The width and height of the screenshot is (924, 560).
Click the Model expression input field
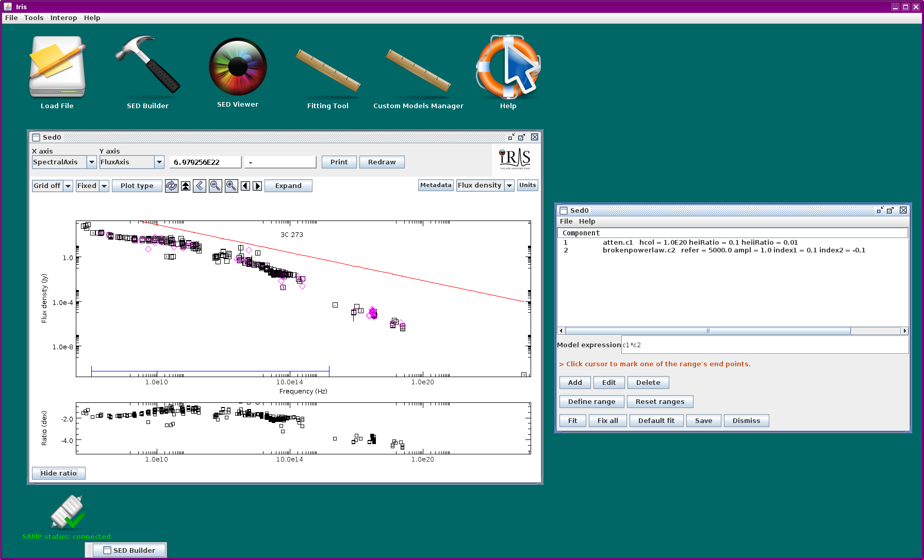tap(765, 345)
